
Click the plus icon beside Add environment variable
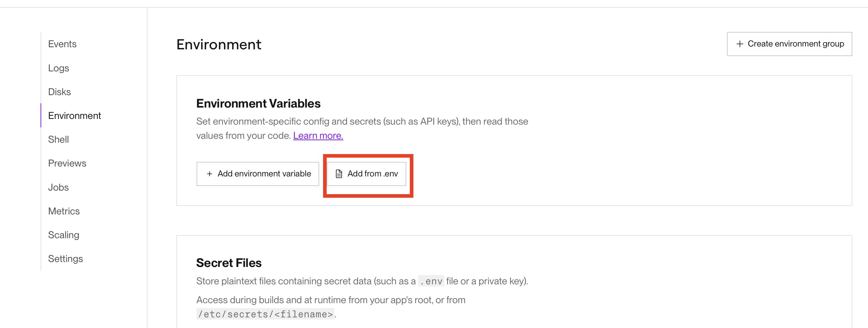(210, 174)
